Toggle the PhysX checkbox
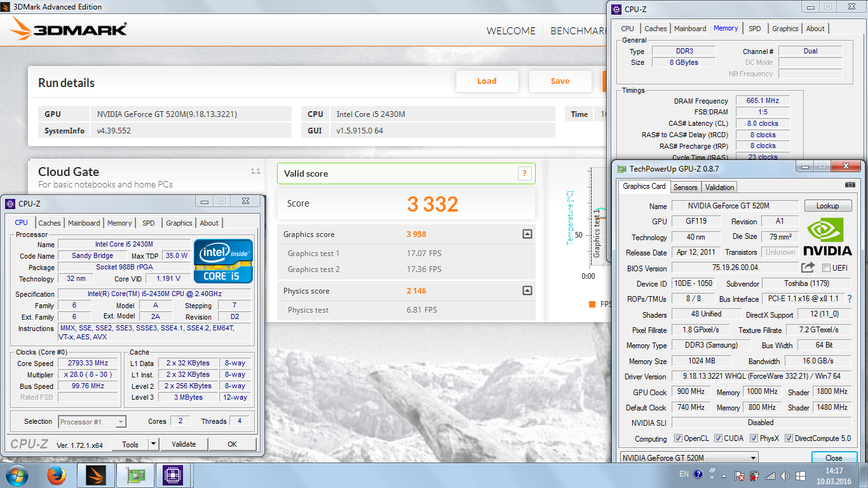 754,438
